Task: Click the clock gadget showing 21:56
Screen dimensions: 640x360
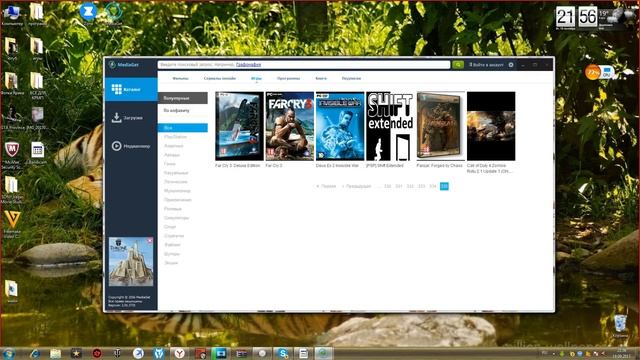Action: coord(576,17)
